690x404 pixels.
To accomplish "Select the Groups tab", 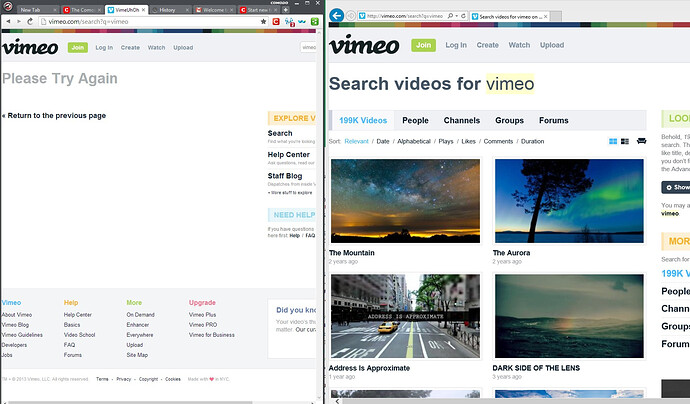I will [509, 120].
